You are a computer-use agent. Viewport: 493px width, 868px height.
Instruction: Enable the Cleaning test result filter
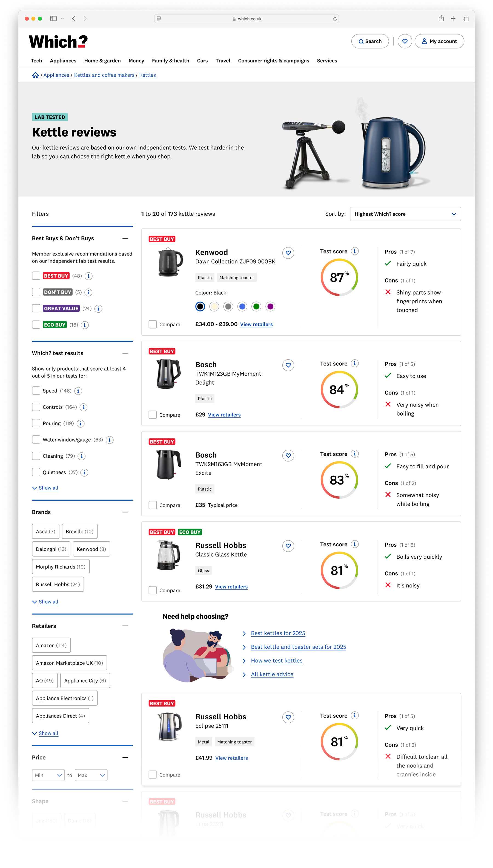(36, 456)
